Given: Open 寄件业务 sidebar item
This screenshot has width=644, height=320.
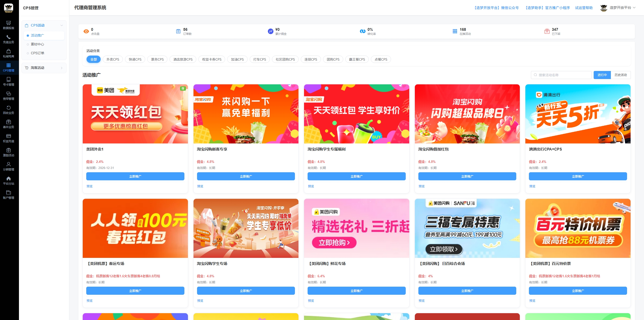Looking at the screenshot, I should (x=9, y=124).
